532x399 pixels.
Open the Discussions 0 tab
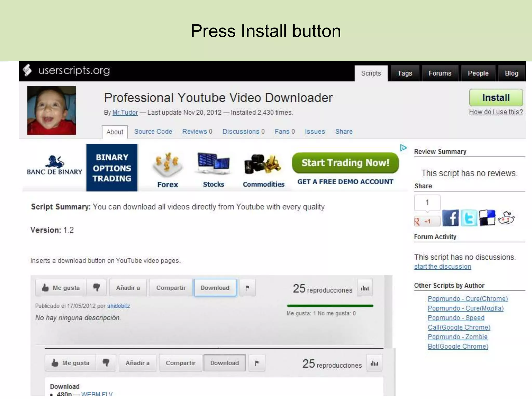(243, 131)
